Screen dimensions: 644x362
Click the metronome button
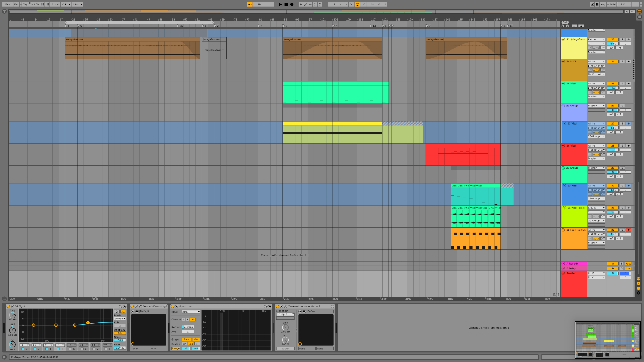pos(65,5)
